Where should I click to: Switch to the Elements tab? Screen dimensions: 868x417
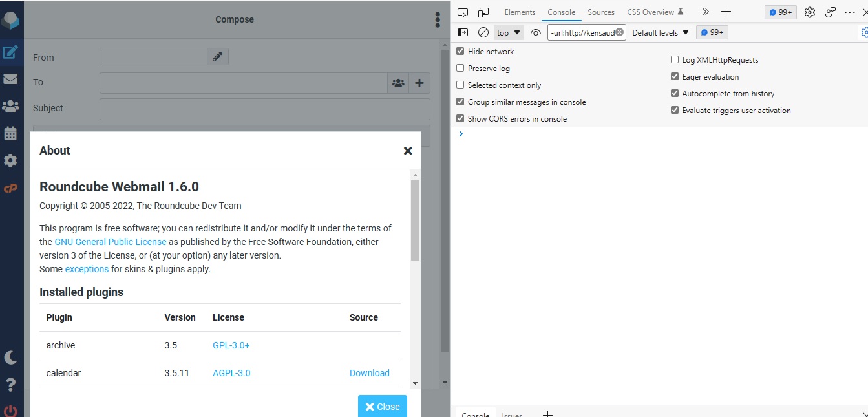pos(519,12)
